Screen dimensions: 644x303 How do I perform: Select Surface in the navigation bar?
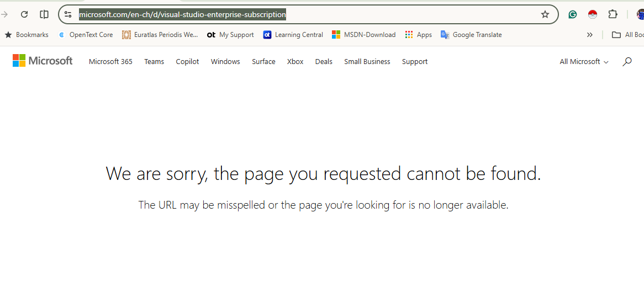(263, 62)
